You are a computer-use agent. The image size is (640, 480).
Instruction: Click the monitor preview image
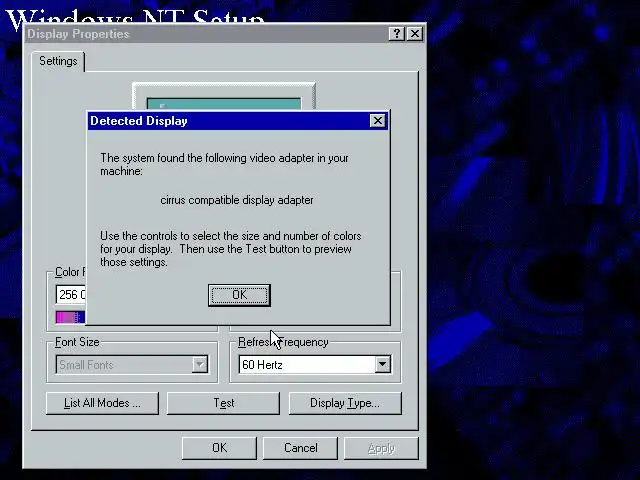click(224, 97)
